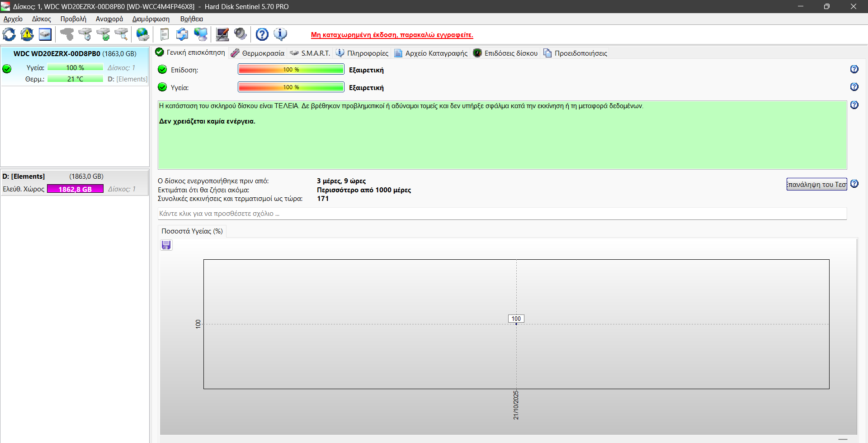Click the refresh disk status icon
The width and height of the screenshot is (868, 443).
(9, 34)
